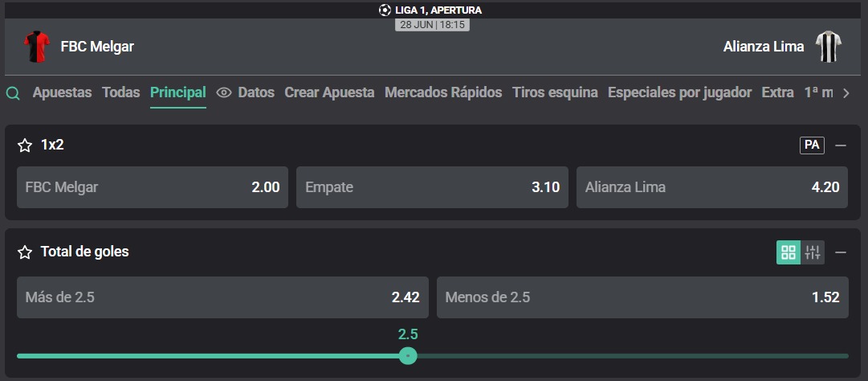Switch to Tiros esquina tab

point(555,92)
